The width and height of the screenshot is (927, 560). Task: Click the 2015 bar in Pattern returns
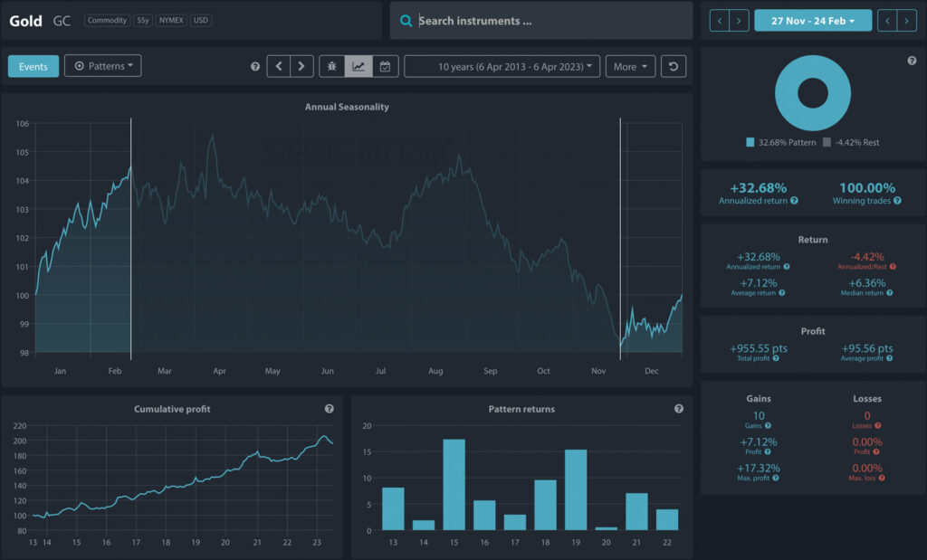tap(454, 485)
